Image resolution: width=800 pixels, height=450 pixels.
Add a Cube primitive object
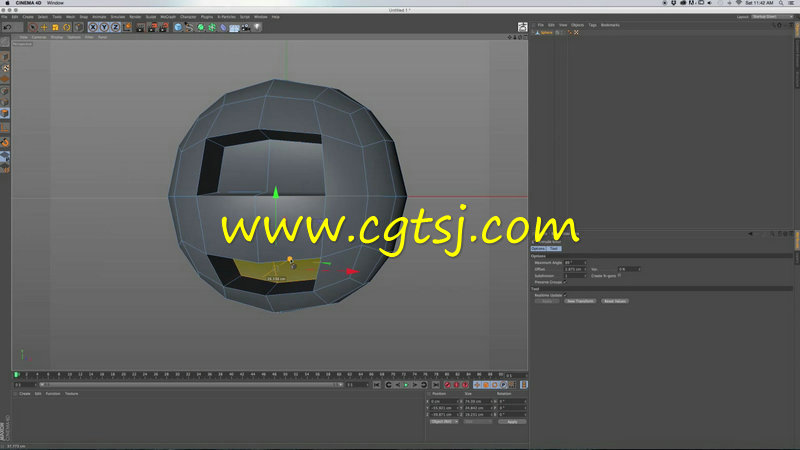coord(178,27)
